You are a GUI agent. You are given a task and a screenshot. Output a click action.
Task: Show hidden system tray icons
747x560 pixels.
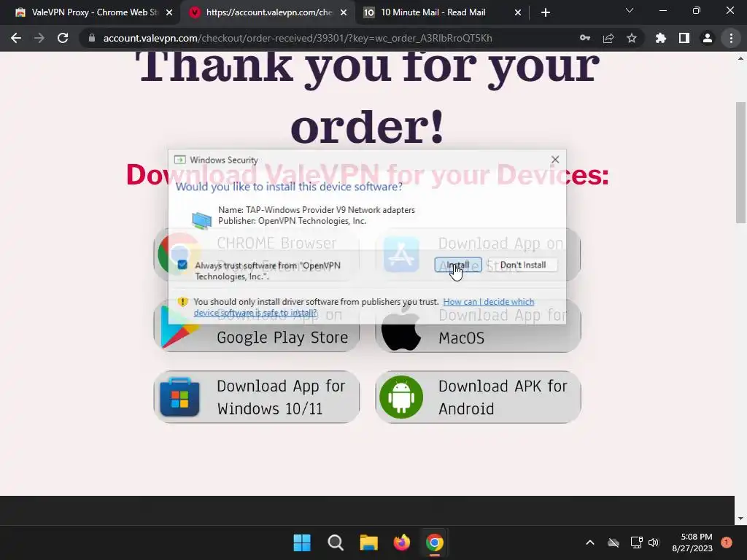(x=589, y=542)
